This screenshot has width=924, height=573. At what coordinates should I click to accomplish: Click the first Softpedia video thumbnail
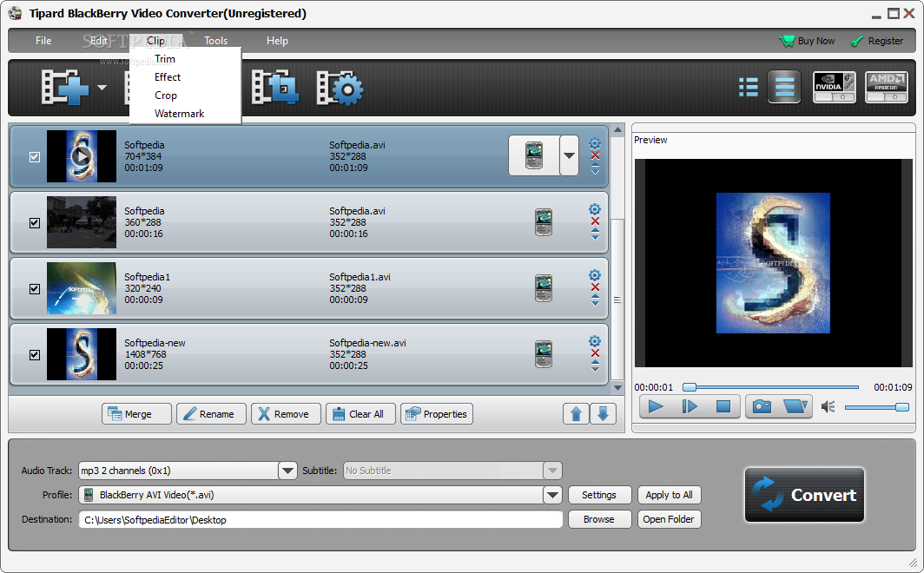pos(82,156)
